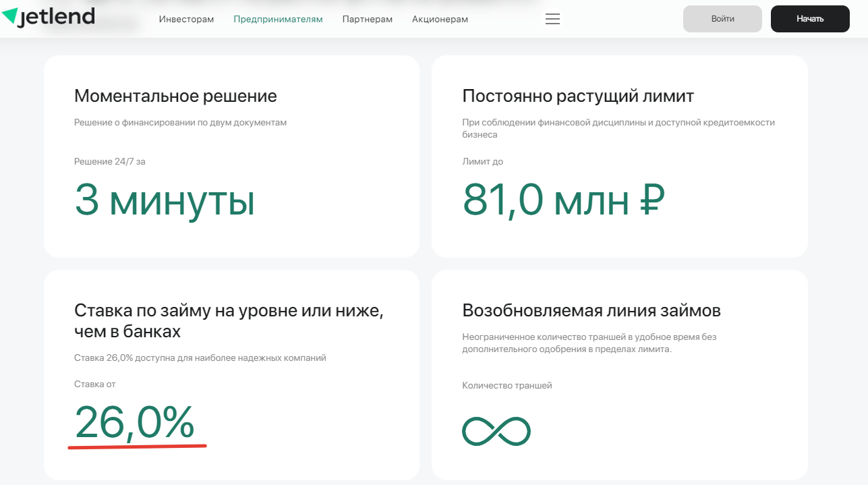Screen dimensions: 868x485
Task: Open the hamburger menu
Action: pyautogui.click(x=552, y=20)
